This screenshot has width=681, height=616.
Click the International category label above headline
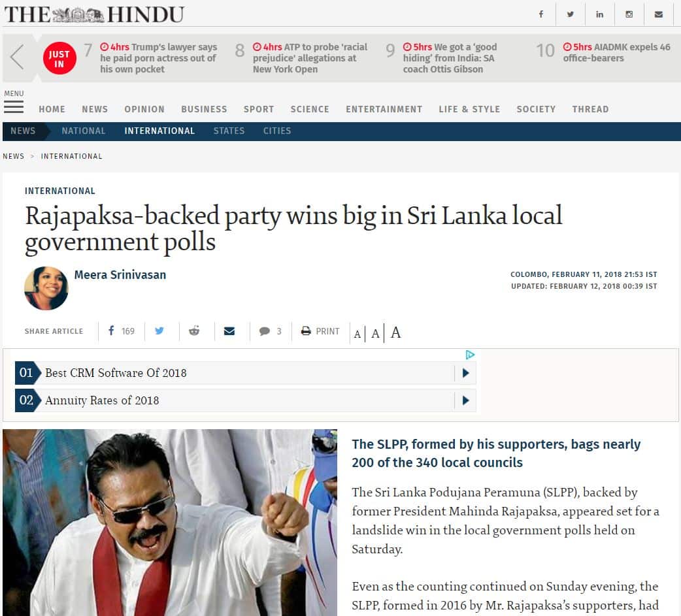pyautogui.click(x=60, y=191)
